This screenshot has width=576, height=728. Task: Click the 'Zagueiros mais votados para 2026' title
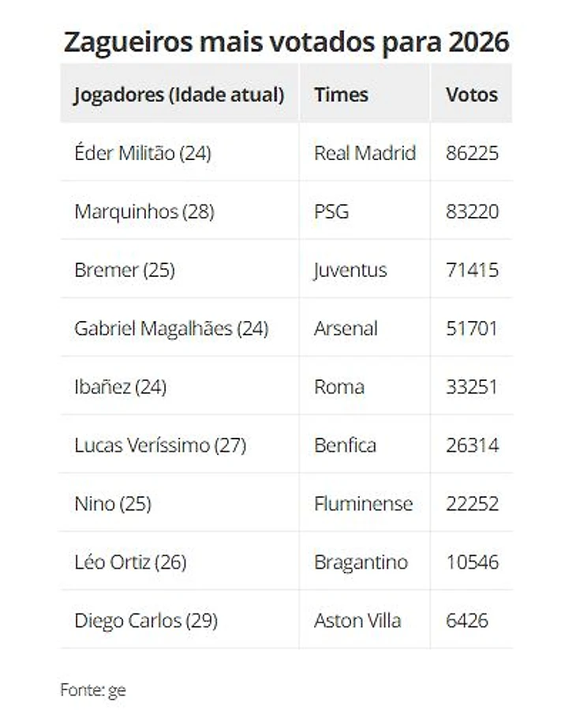click(286, 42)
